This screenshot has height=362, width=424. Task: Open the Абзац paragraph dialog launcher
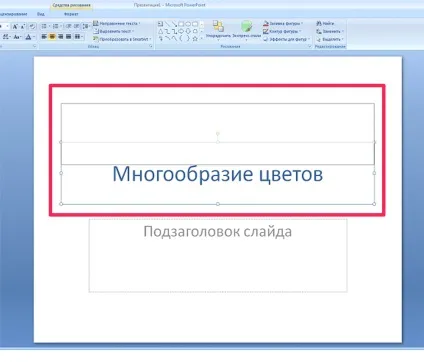coord(151,47)
